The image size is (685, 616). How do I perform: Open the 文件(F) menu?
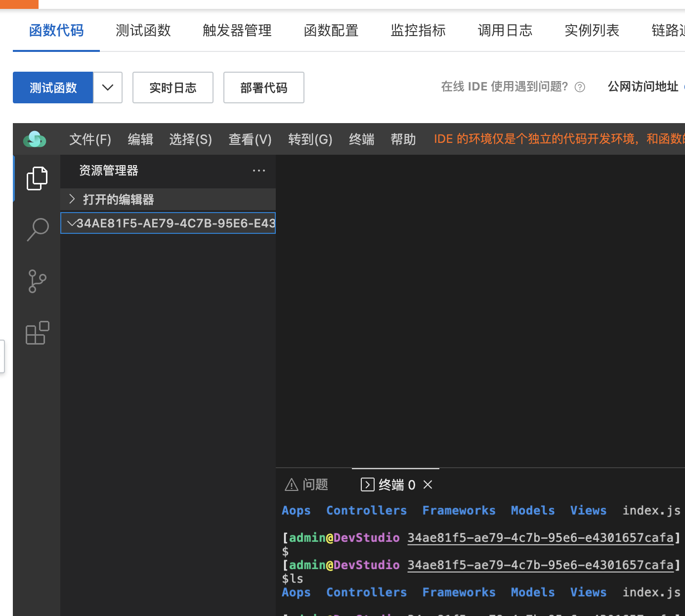click(x=90, y=139)
